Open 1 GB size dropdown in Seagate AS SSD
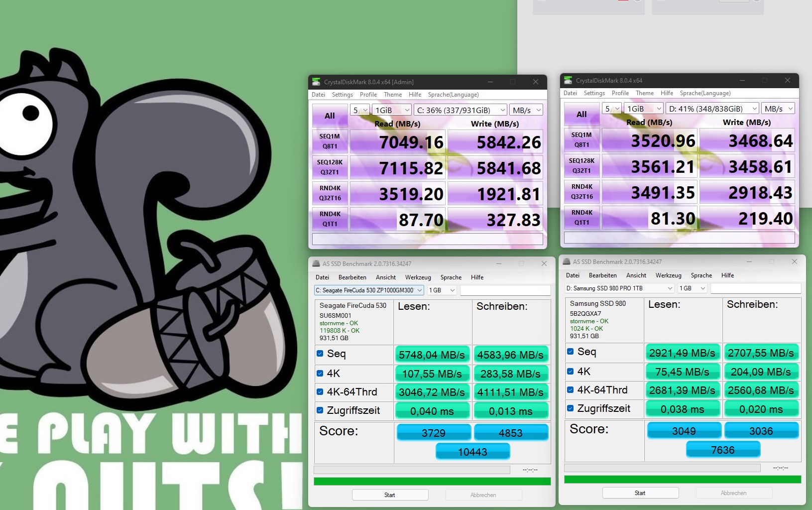Image resolution: width=812 pixels, height=510 pixels. click(442, 290)
